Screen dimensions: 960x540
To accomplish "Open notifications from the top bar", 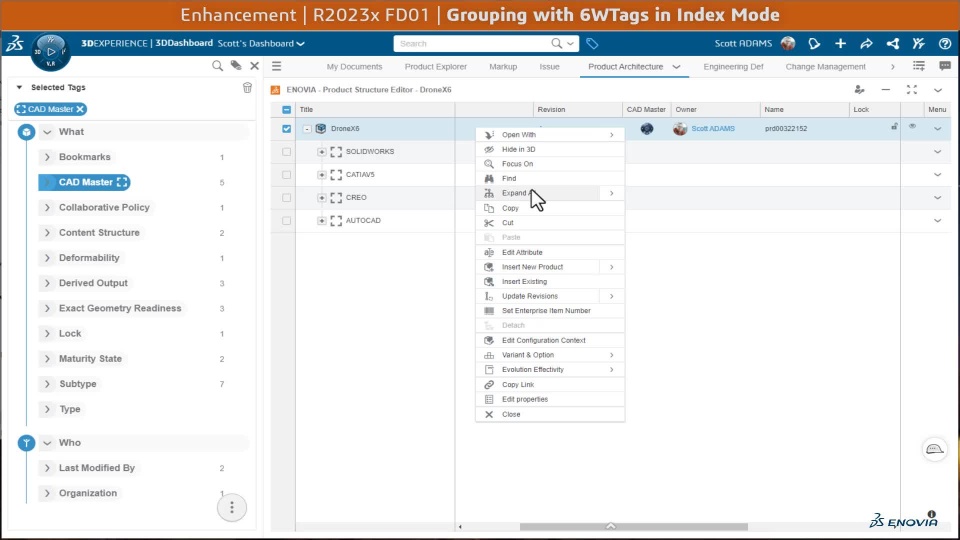I will point(814,43).
